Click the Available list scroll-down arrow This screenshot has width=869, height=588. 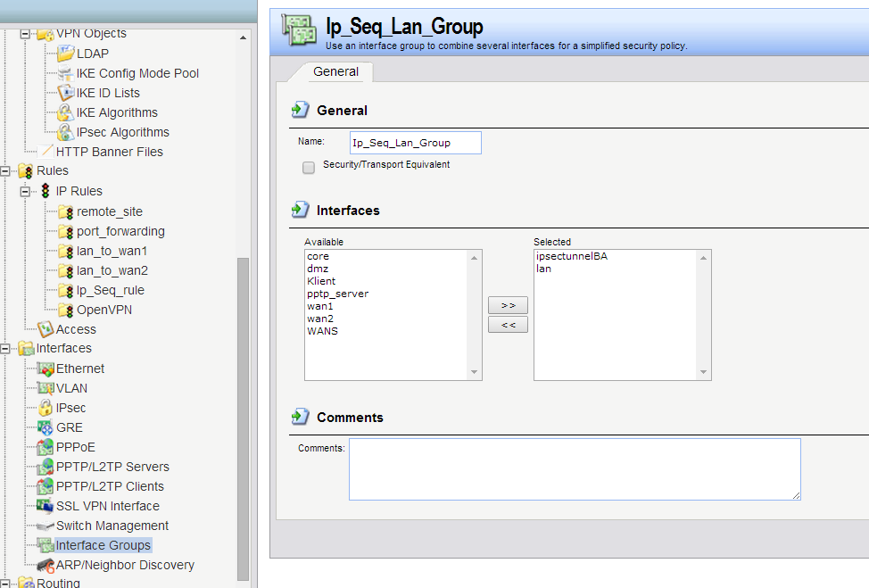[x=474, y=372]
